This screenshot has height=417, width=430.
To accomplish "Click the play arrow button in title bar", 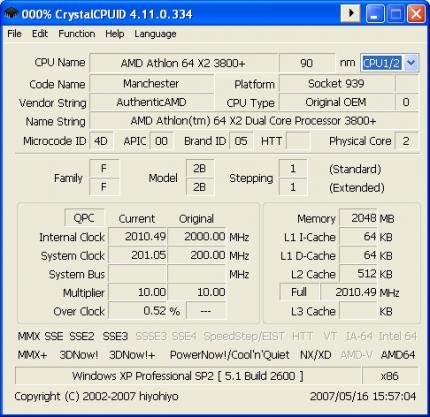I will point(350,14).
